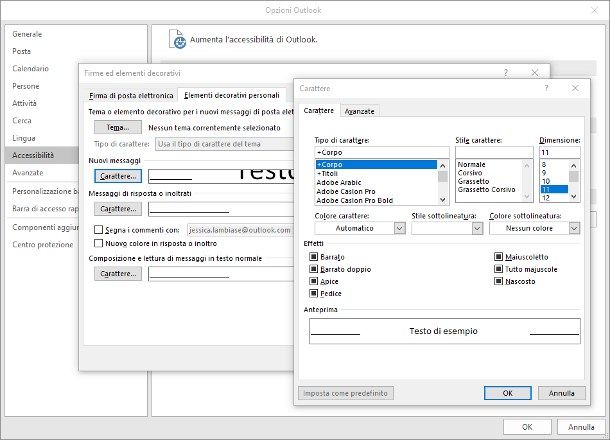
Task: Click the help question mark in Firme dialog
Action: pos(506,73)
